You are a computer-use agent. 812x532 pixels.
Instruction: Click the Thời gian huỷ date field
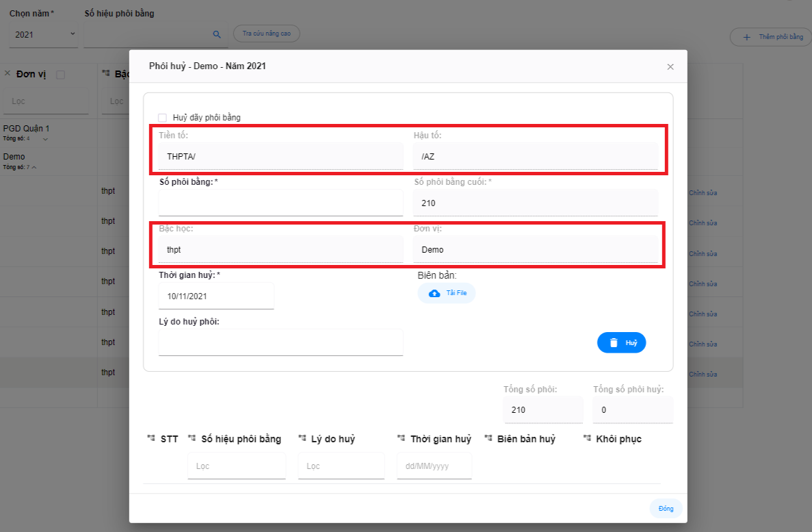(x=216, y=296)
